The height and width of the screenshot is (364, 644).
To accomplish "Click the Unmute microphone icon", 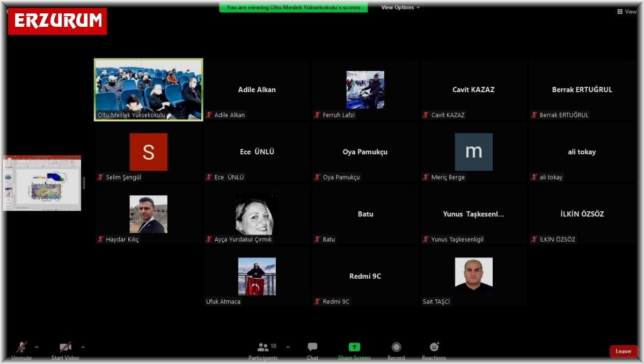I will 21,347.
